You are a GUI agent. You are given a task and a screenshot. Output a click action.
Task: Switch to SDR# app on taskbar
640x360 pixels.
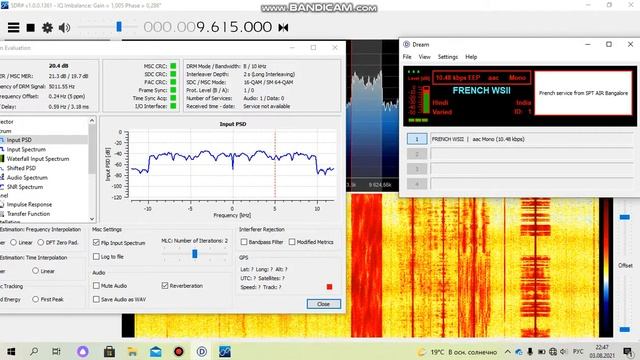click(x=224, y=351)
